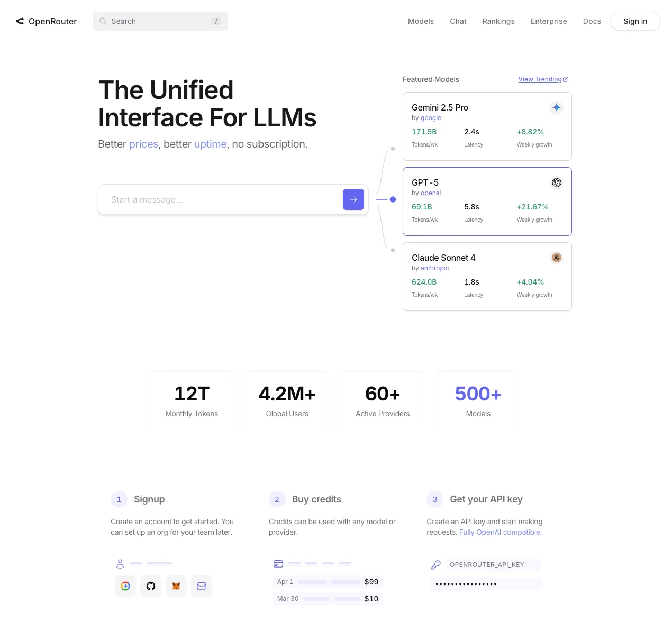Click the 624.0B tokens value
The image size is (672, 631).
pos(424,282)
